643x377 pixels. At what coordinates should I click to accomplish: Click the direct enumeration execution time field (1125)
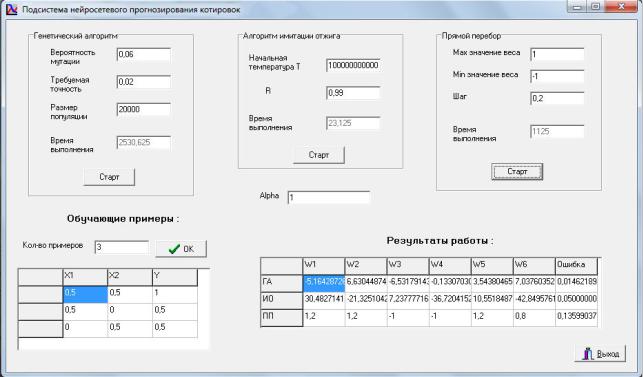tap(557, 132)
